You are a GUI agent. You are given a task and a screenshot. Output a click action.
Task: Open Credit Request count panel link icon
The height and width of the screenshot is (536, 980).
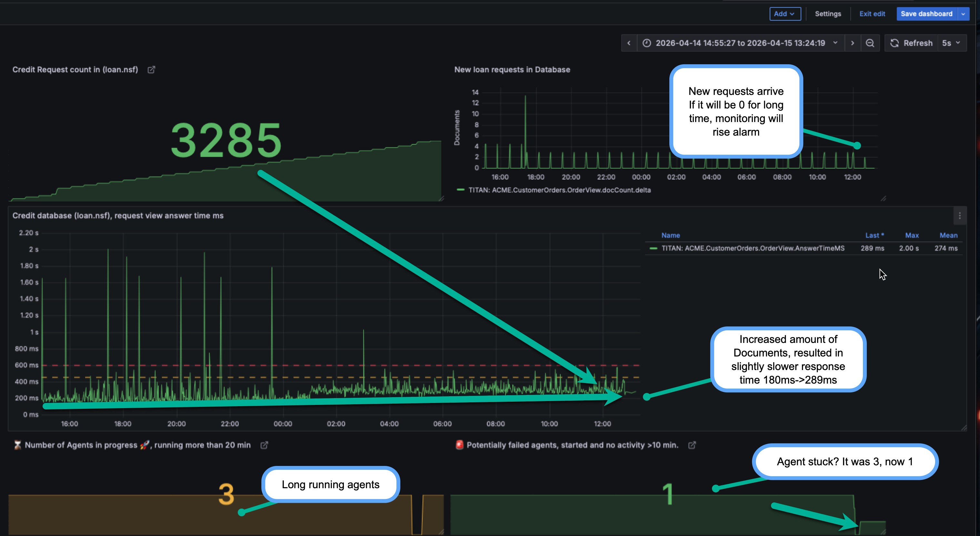click(x=151, y=70)
